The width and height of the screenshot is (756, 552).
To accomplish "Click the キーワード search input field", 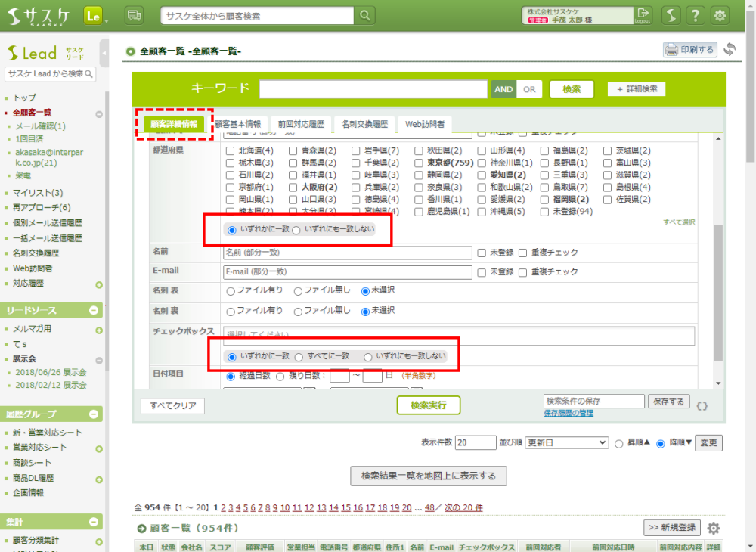I will [373, 89].
